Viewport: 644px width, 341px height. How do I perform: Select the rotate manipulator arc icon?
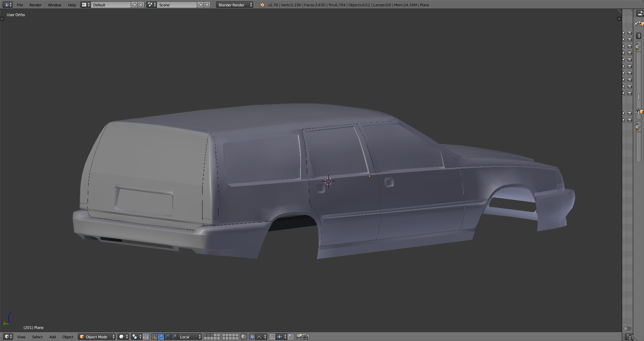pos(167,337)
